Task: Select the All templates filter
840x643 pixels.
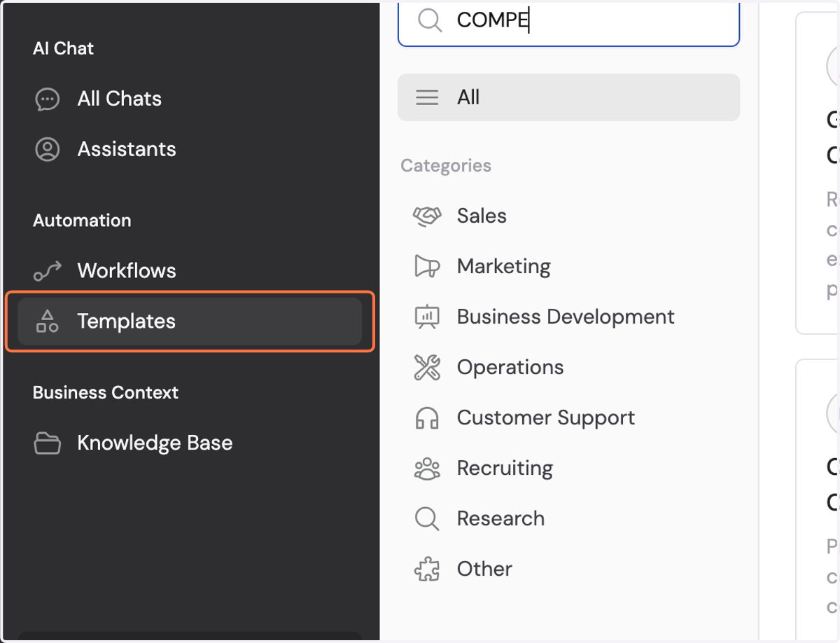Action: 568,97
